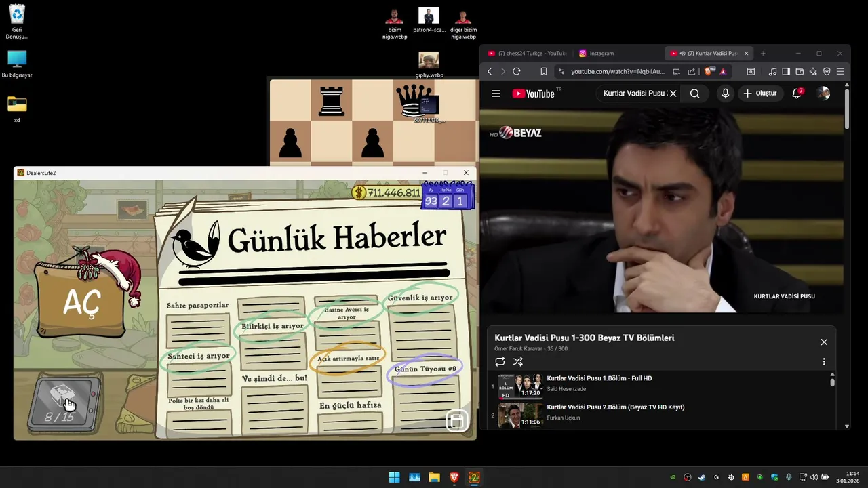Click the cast/install icon in address bar
The image size is (868, 488).
point(676,71)
